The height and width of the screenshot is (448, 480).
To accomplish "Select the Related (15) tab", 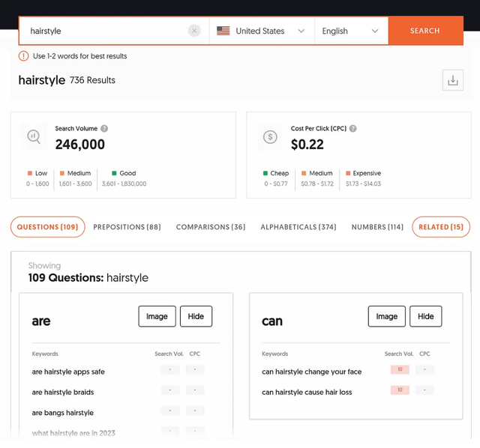I will click(441, 227).
